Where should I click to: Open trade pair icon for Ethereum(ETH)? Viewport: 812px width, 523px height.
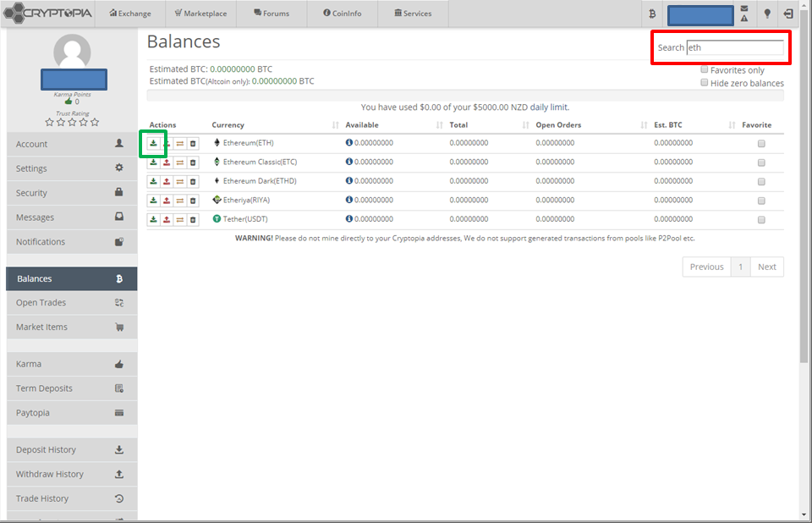pos(179,144)
